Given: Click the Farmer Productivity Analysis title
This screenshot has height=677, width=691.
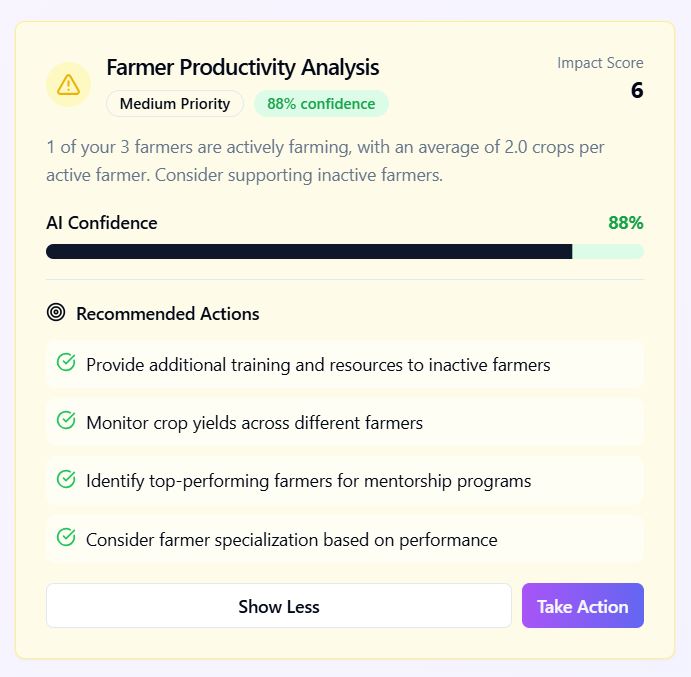Looking at the screenshot, I should 243,68.
